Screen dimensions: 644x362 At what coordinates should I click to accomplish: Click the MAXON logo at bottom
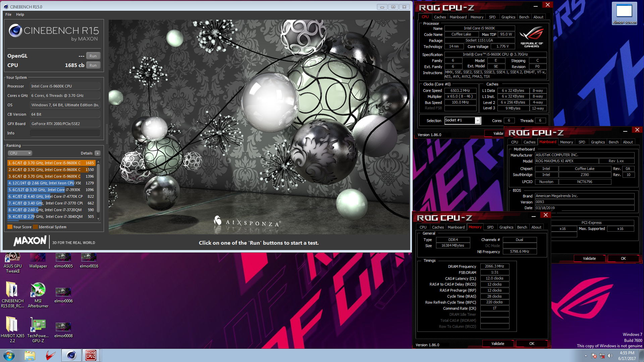click(x=30, y=241)
